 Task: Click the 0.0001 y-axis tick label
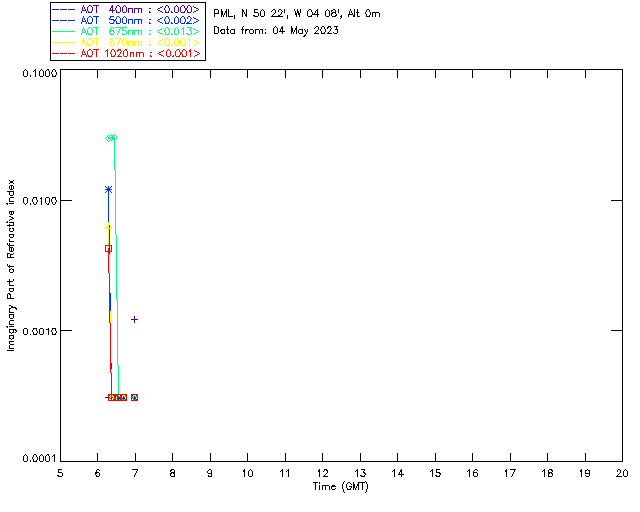[x=39, y=459]
